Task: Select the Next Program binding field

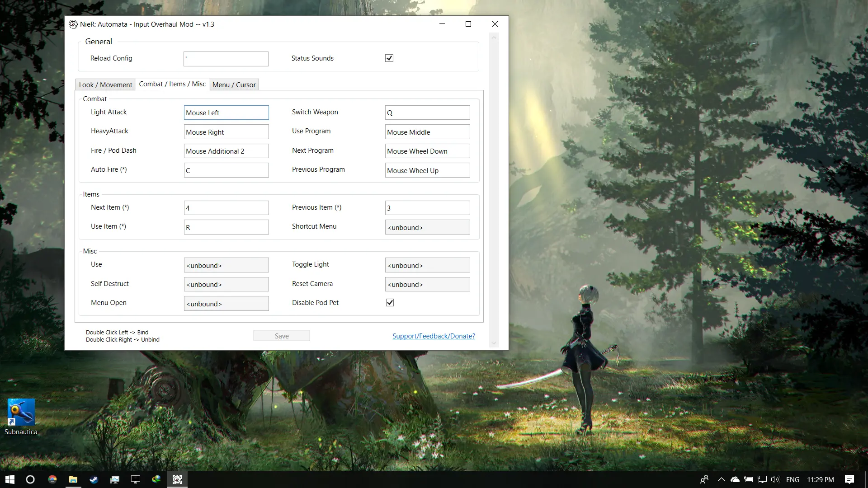Action: (427, 151)
